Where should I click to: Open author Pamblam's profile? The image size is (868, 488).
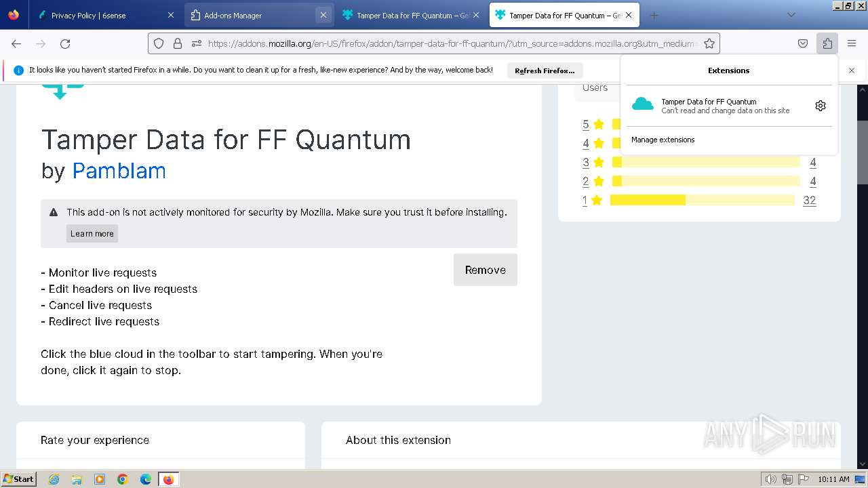(119, 171)
